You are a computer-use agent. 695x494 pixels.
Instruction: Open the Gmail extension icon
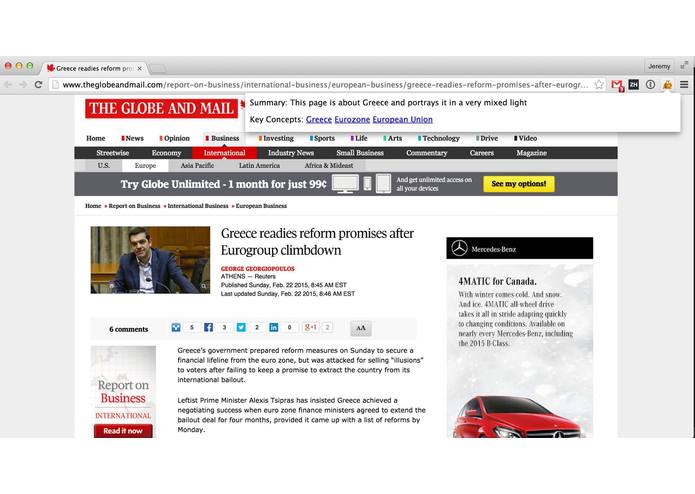617,85
